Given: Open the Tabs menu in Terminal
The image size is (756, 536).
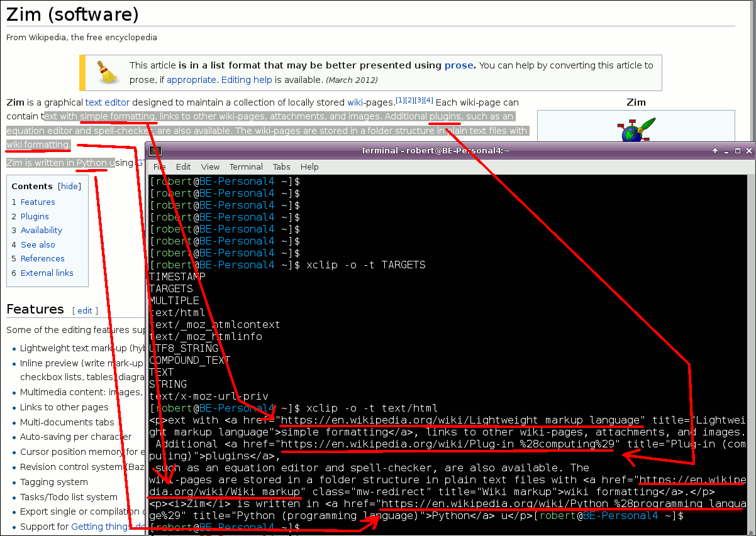Looking at the screenshot, I should [x=281, y=167].
